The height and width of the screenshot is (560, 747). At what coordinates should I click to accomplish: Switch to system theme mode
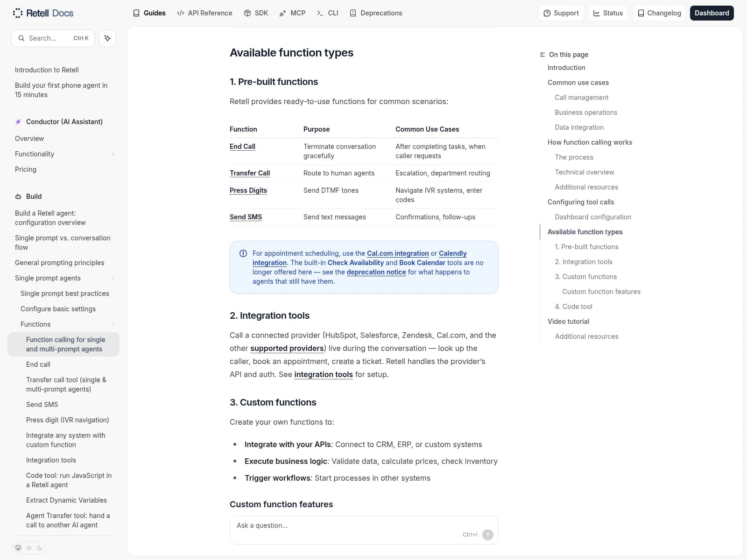(x=18, y=548)
